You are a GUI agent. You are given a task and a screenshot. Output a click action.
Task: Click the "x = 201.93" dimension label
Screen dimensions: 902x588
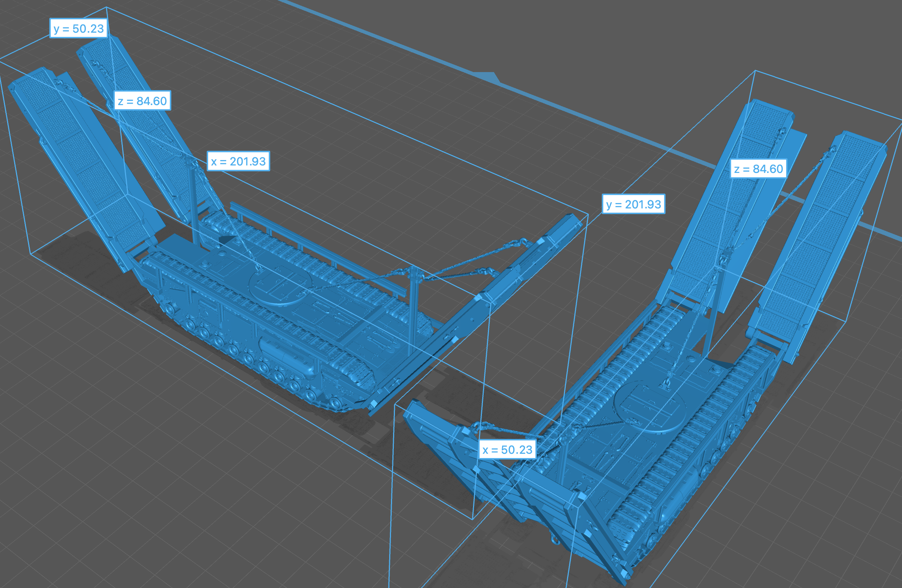coord(238,162)
